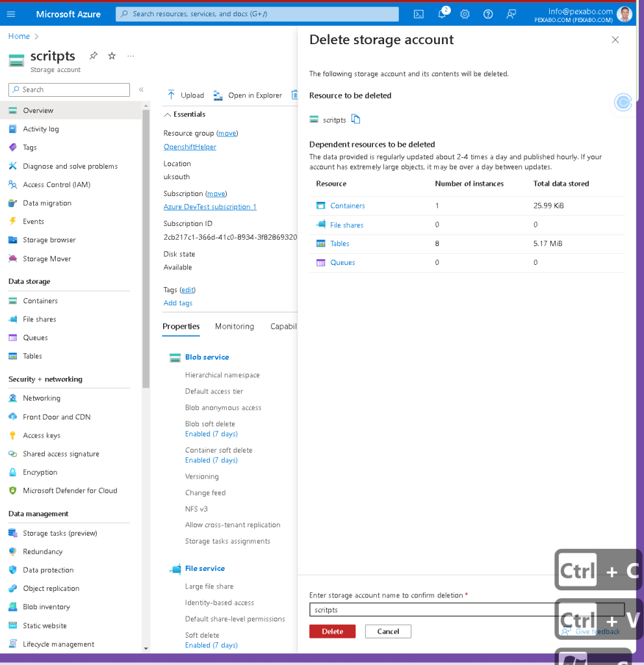Click the trash delete icon in toolbar
The height and width of the screenshot is (665, 644).
click(294, 95)
